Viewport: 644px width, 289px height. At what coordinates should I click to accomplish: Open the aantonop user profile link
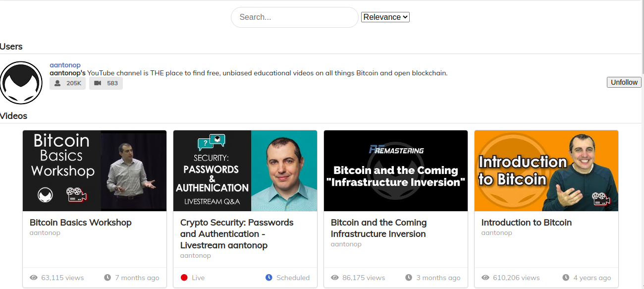tap(65, 65)
